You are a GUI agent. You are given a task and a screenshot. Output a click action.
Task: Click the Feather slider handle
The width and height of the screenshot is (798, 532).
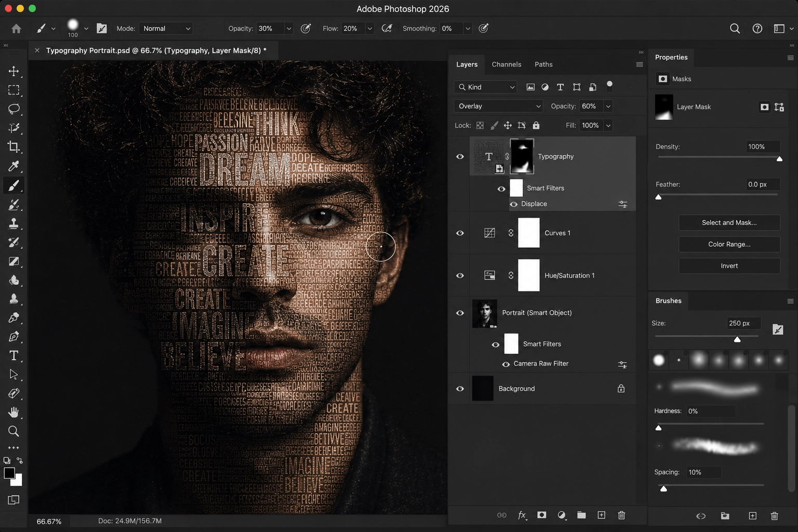pyautogui.click(x=658, y=197)
